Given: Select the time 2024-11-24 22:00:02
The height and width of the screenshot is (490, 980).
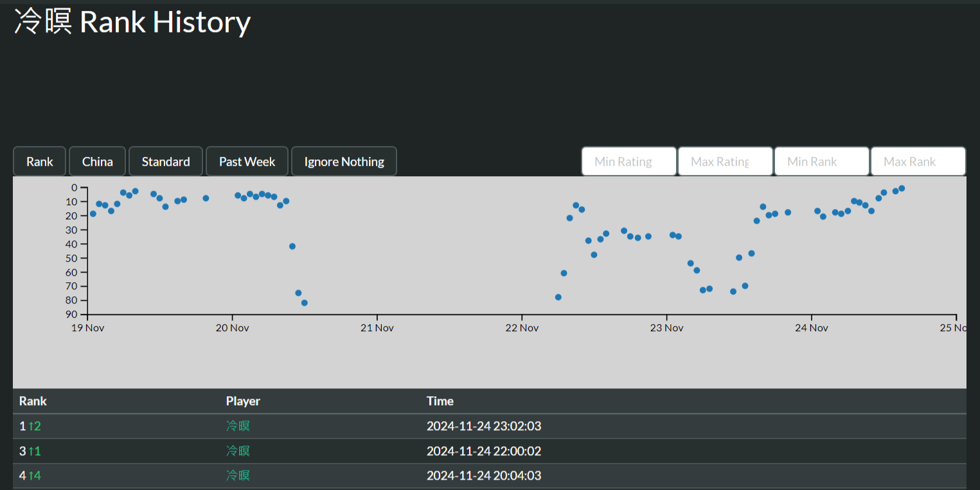Looking at the screenshot, I should [484, 451].
